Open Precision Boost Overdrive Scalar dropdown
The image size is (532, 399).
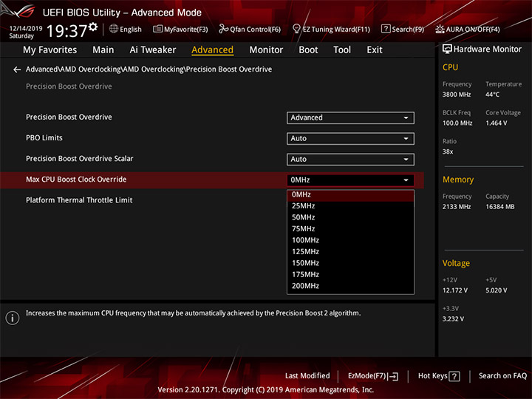point(350,159)
